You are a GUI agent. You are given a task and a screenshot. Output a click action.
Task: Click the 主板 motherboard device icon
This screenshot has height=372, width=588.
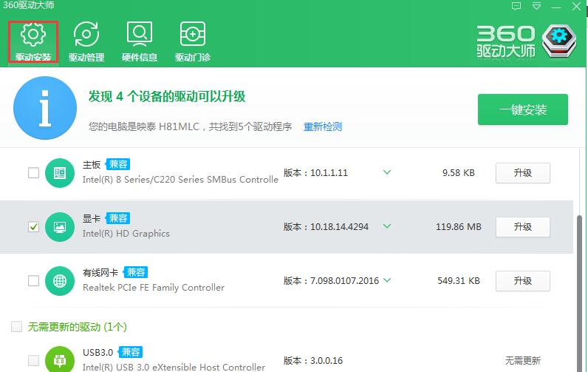[60, 172]
